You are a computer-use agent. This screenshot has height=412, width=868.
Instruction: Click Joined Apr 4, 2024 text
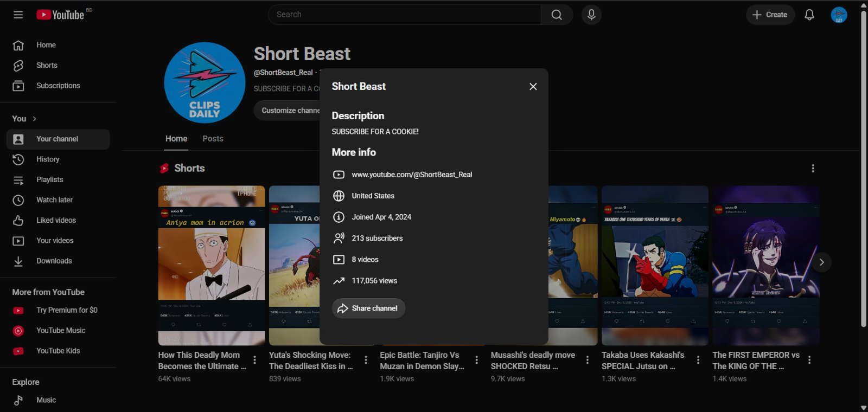point(381,217)
